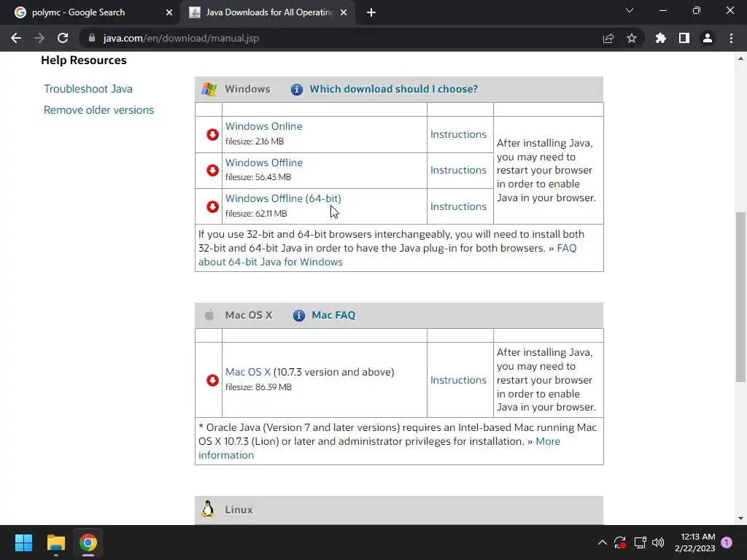Open the Windows Start menu

coord(23,542)
